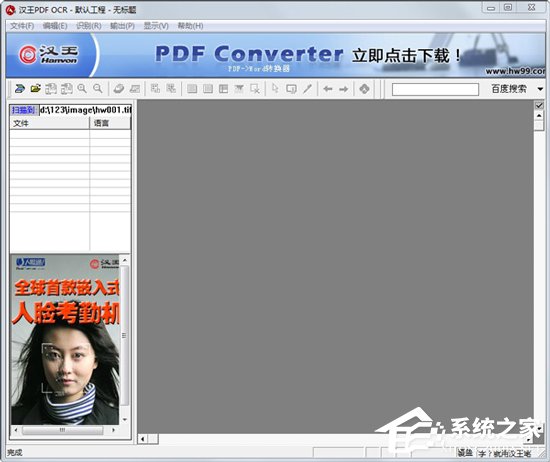
Task: Open image file with yellow folder icon
Action: (x=35, y=89)
